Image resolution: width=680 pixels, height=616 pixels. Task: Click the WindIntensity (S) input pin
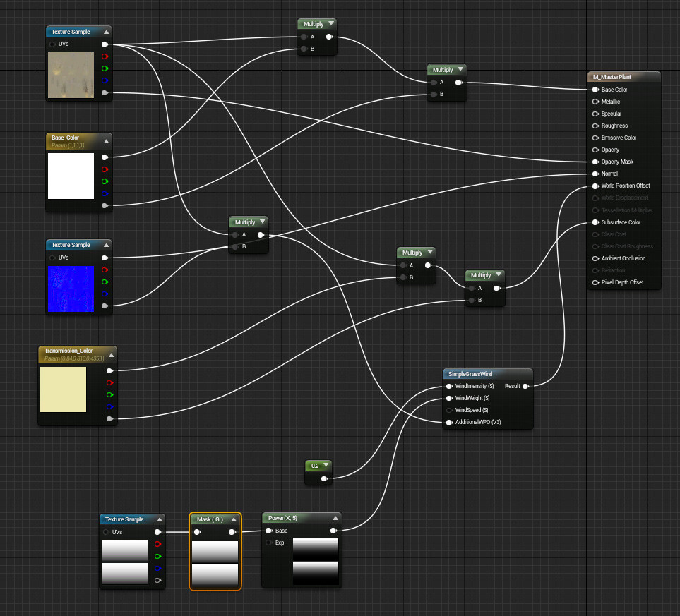tap(449, 386)
